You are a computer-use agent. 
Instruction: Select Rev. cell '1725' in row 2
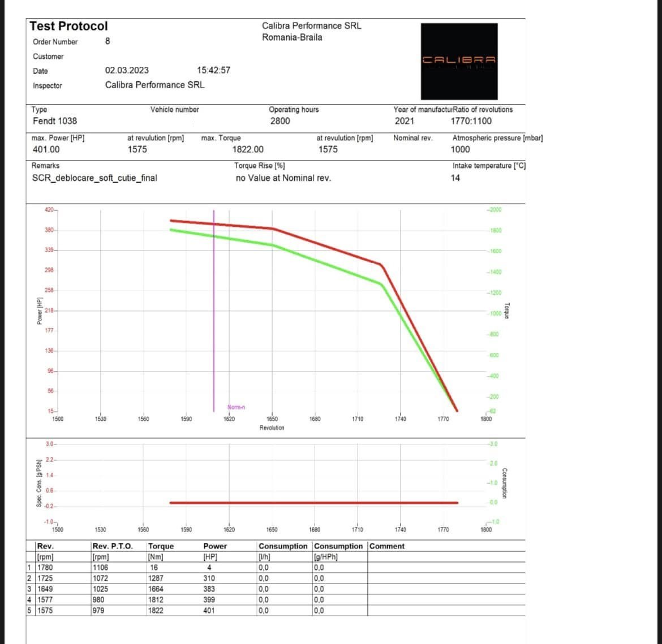[x=45, y=578]
